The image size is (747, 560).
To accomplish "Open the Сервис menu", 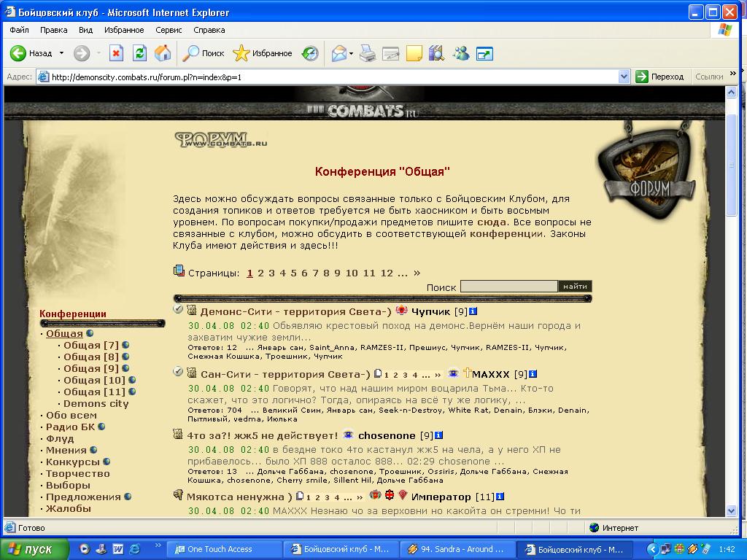I will [169, 30].
